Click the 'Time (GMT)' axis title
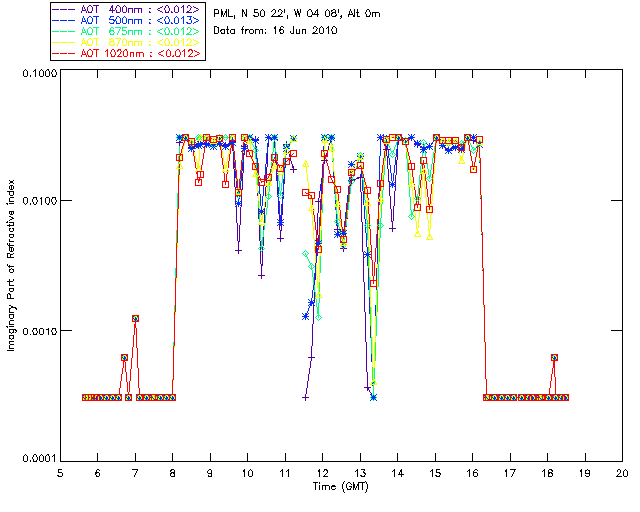 click(x=341, y=487)
